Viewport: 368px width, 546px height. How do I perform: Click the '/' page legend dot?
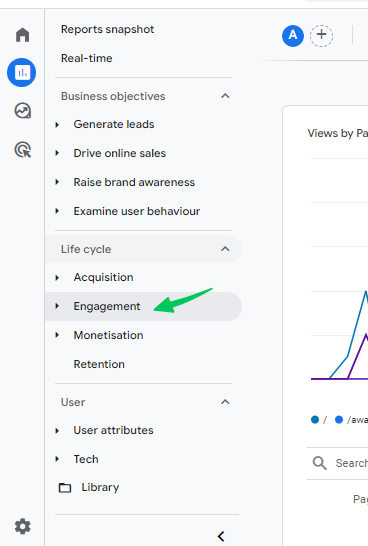pyautogui.click(x=315, y=420)
